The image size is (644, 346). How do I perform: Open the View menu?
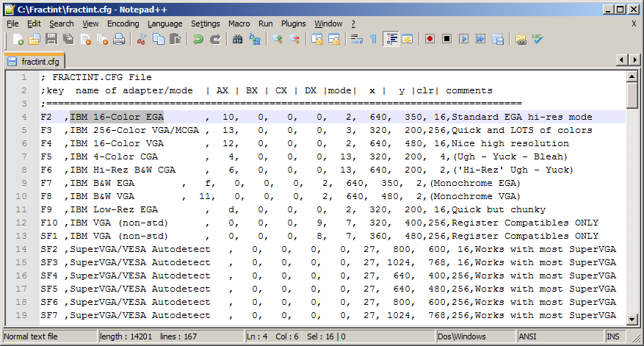90,24
